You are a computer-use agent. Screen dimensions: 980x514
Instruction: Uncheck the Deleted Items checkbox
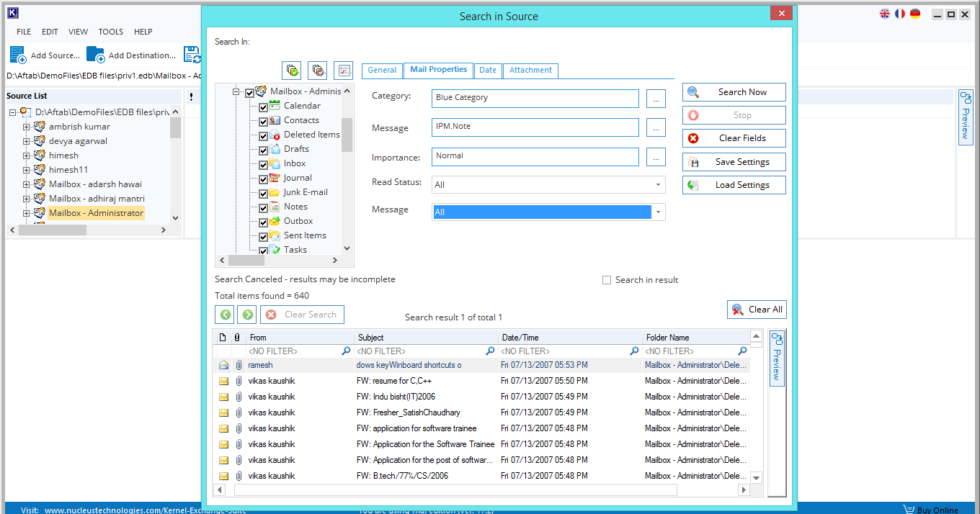[x=263, y=135]
